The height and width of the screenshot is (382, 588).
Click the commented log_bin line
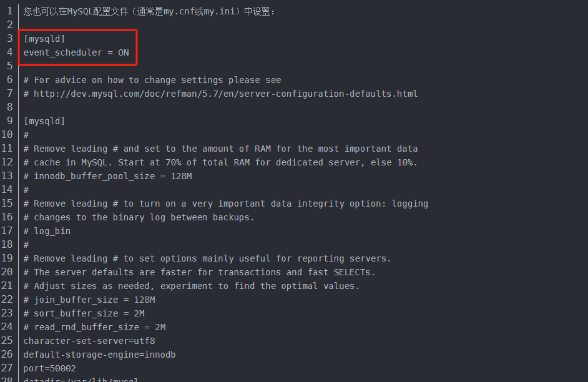coord(47,231)
